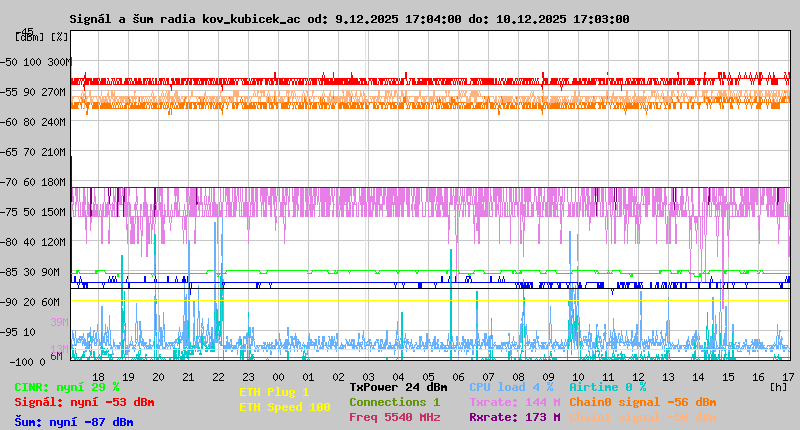Click the 'Chain0 signal -56 dBm' legend label
This screenshot has width=800, height=430.
(x=643, y=402)
